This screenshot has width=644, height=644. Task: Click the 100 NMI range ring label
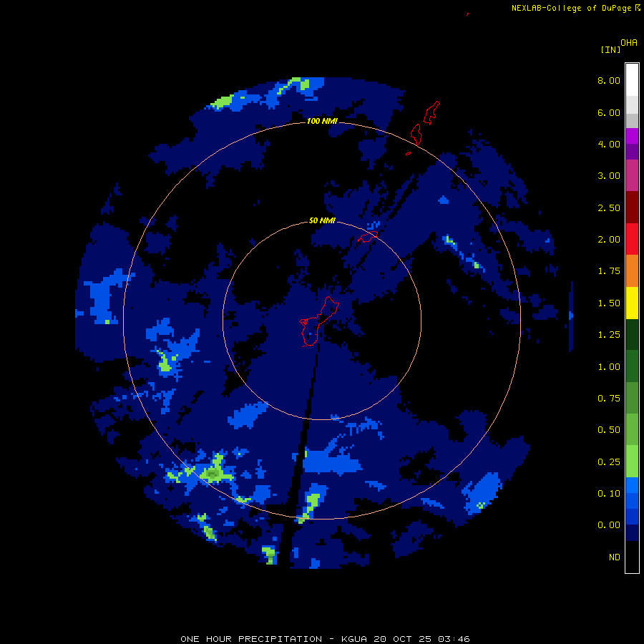(x=322, y=121)
